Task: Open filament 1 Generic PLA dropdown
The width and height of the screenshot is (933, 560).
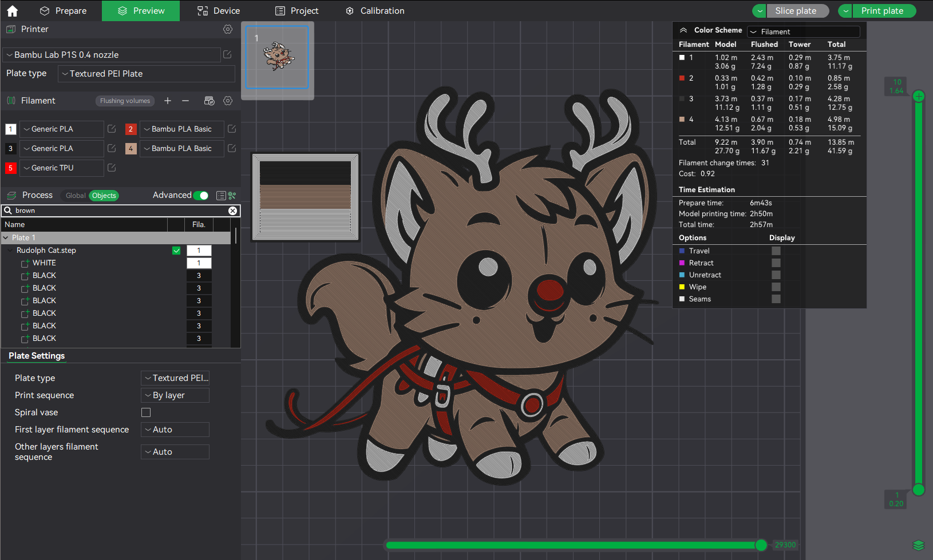Action: point(62,129)
